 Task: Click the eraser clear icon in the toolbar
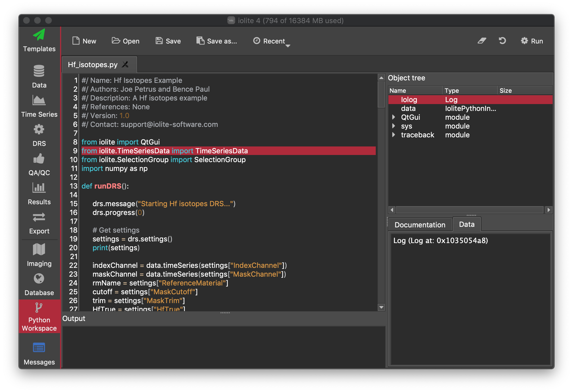pos(482,41)
